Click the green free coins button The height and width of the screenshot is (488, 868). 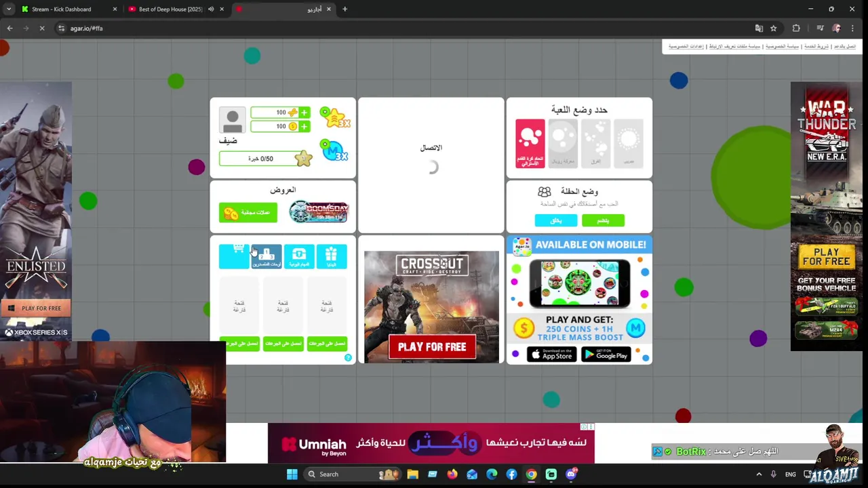coord(248,213)
